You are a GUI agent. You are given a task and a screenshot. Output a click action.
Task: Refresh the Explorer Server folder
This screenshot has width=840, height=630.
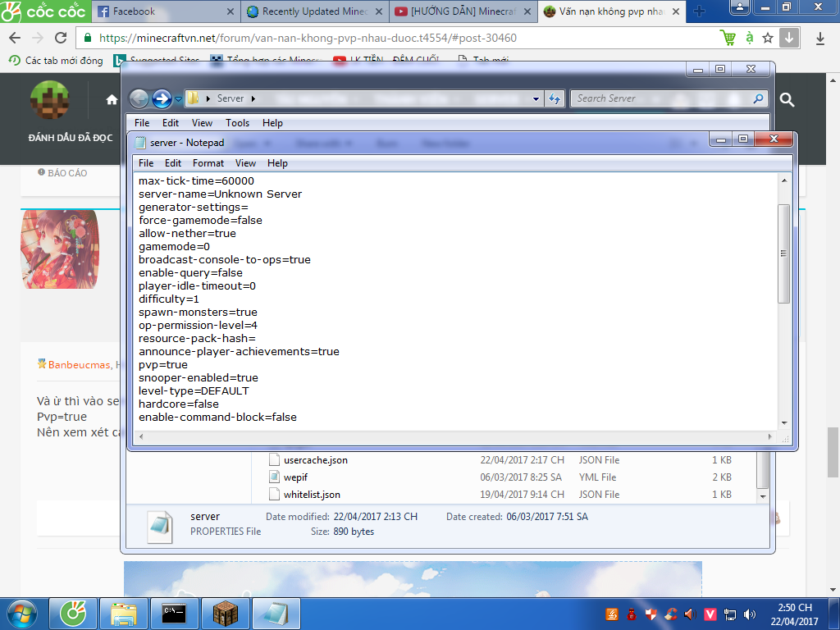click(555, 98)
